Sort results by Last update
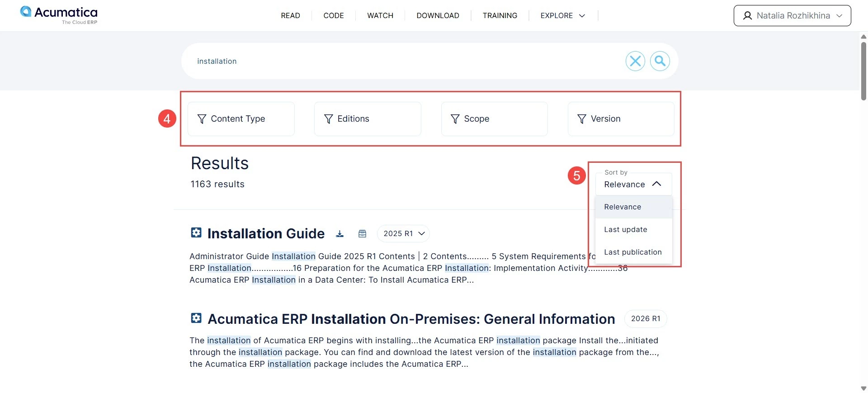Viewport: 868px width, 393px height. 633,230
